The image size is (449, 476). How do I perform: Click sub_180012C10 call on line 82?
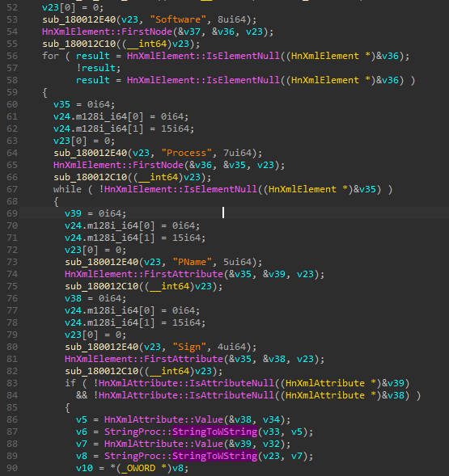click(x=102, y=371)
